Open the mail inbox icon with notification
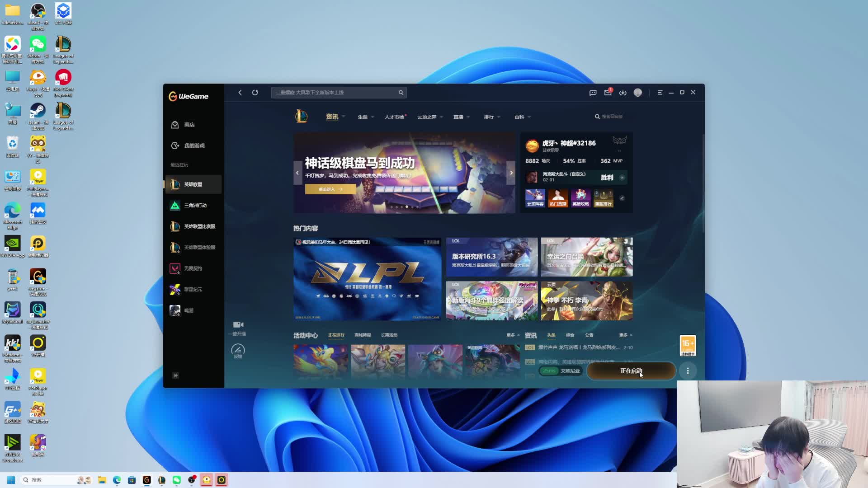This screenshot has height=488, width=868. [x=608, y=93]
